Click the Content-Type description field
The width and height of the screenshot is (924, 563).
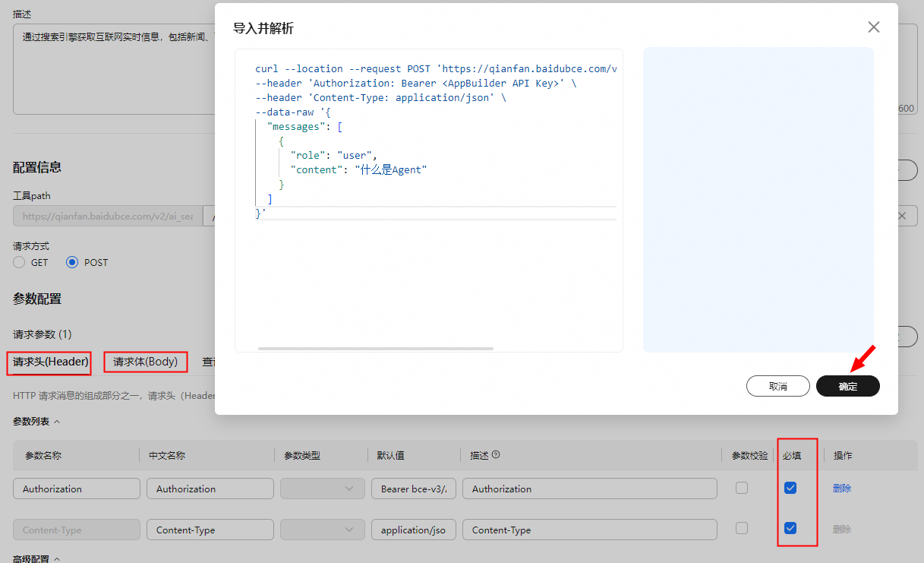pos(590,530)
